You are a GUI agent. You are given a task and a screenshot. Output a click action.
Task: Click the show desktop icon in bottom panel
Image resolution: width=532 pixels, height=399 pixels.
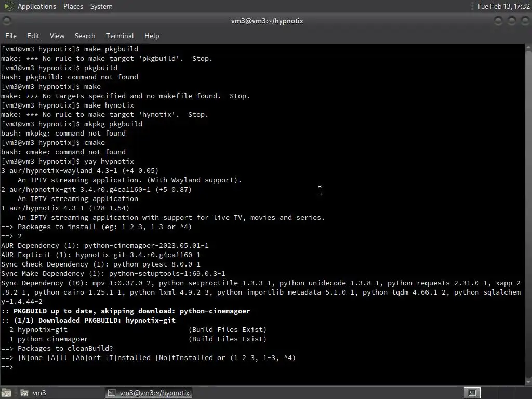(6, 393)
